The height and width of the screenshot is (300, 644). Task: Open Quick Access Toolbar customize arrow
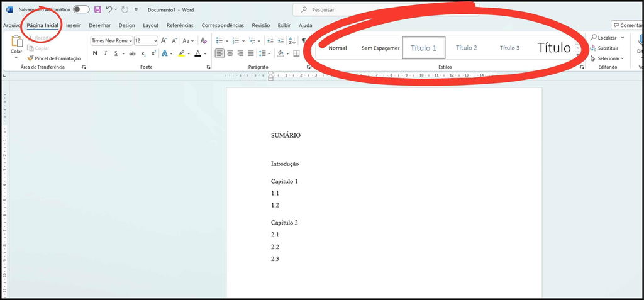click(136, 9)
